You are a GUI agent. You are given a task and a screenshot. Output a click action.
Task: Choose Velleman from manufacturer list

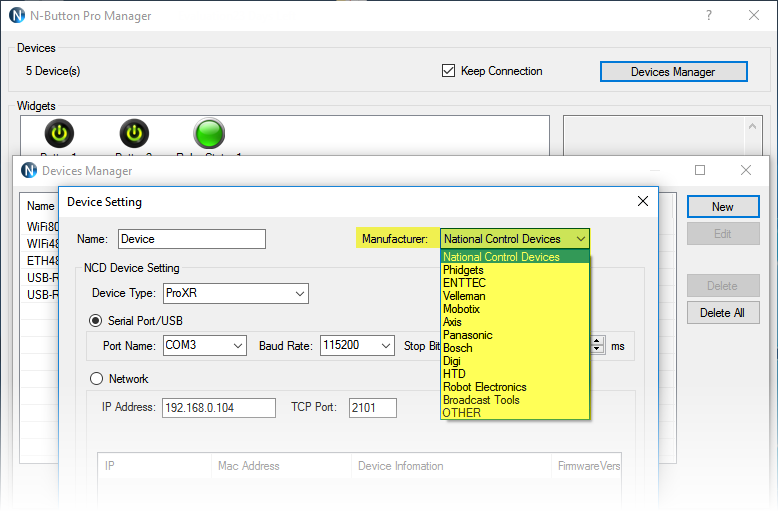point(515,296)
